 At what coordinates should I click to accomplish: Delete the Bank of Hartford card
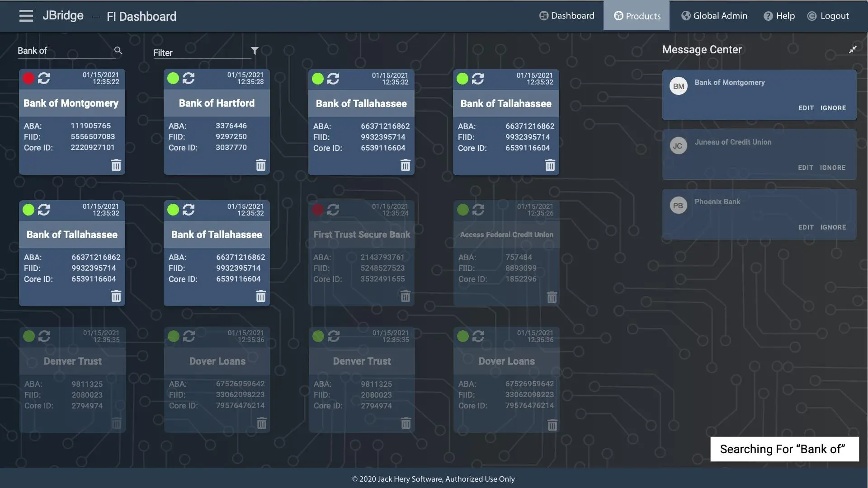[x=261, y=165]
